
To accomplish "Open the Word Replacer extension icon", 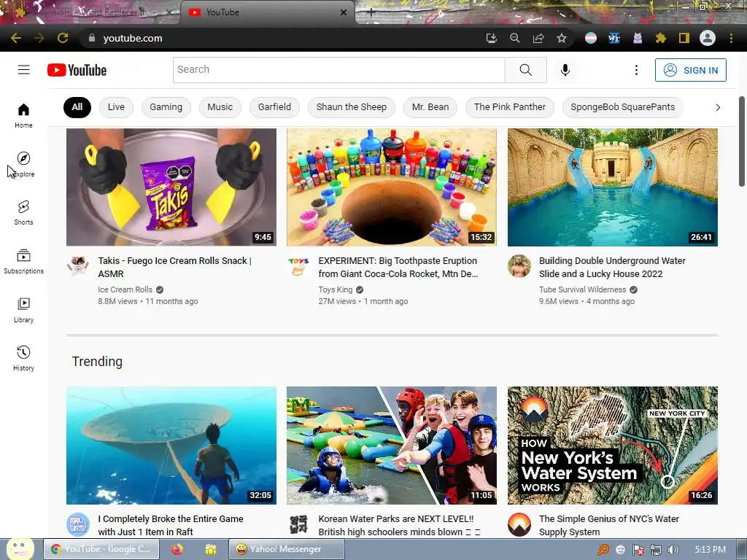I will 614,38.
